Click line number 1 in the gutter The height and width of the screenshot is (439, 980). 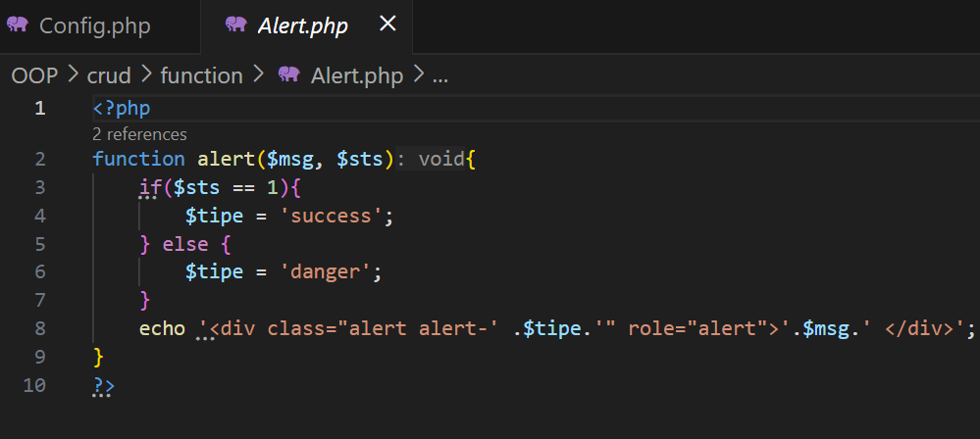39,108
